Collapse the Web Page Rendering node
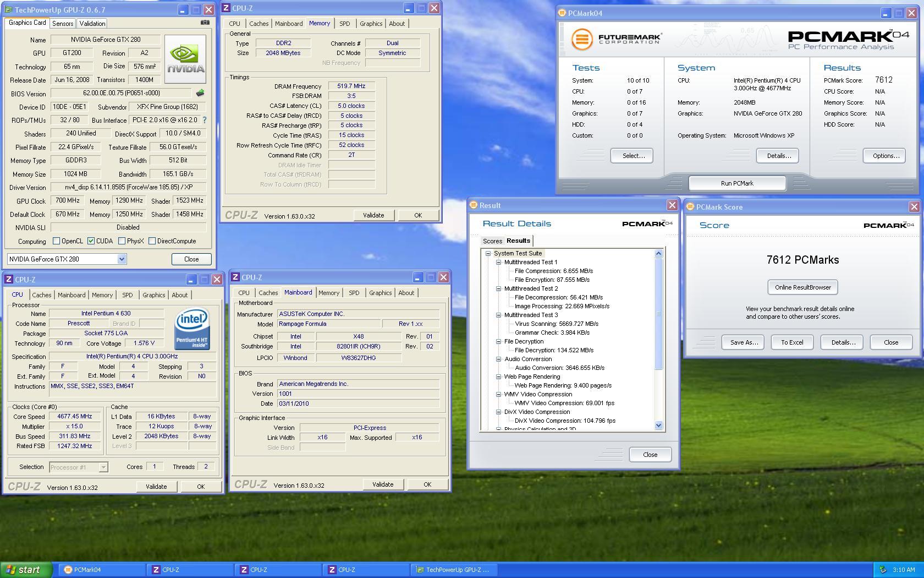The image size is (924, 578). [x=498, y=377]
